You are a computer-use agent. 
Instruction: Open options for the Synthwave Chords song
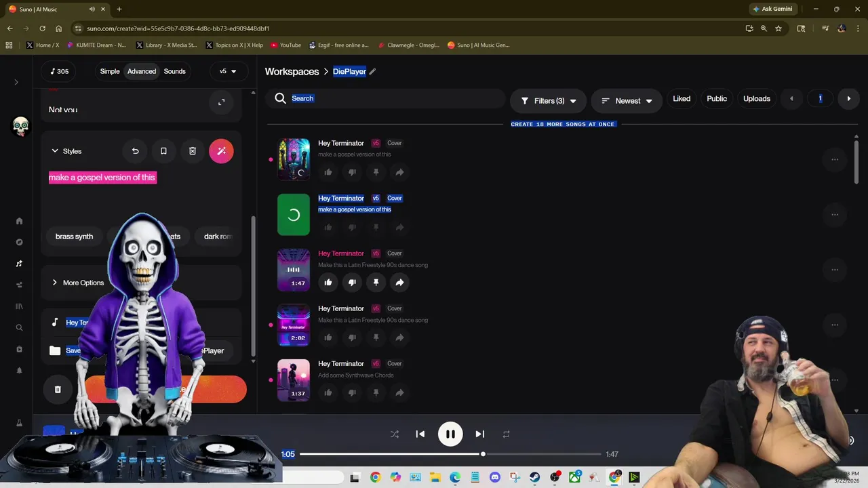pos(835,380)
